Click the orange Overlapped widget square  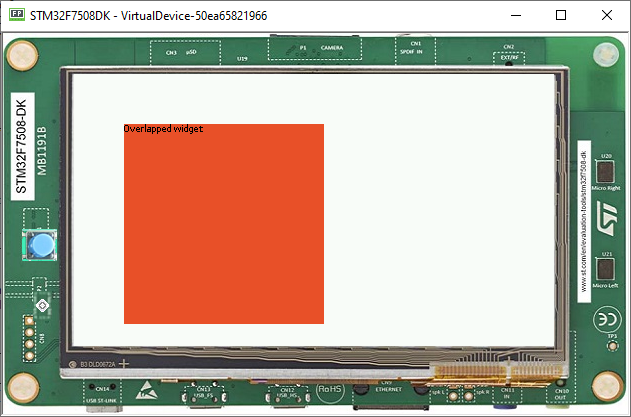(x=224, y=224)
